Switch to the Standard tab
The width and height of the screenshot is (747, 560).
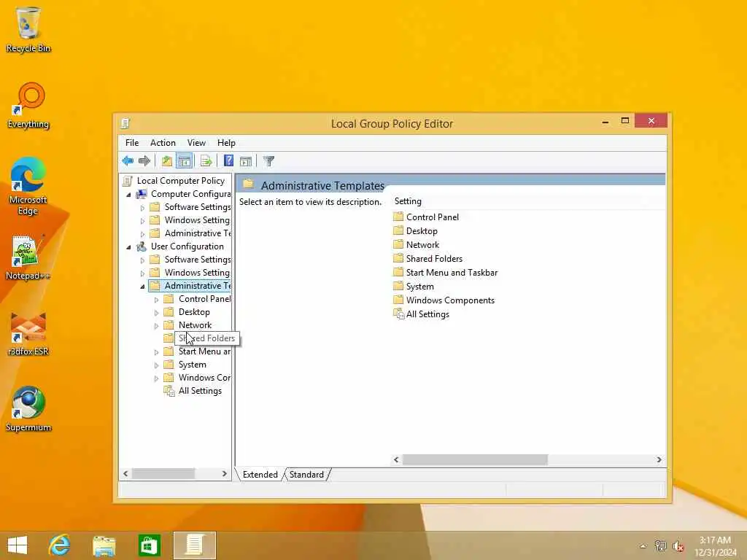[x=306, y=475]
